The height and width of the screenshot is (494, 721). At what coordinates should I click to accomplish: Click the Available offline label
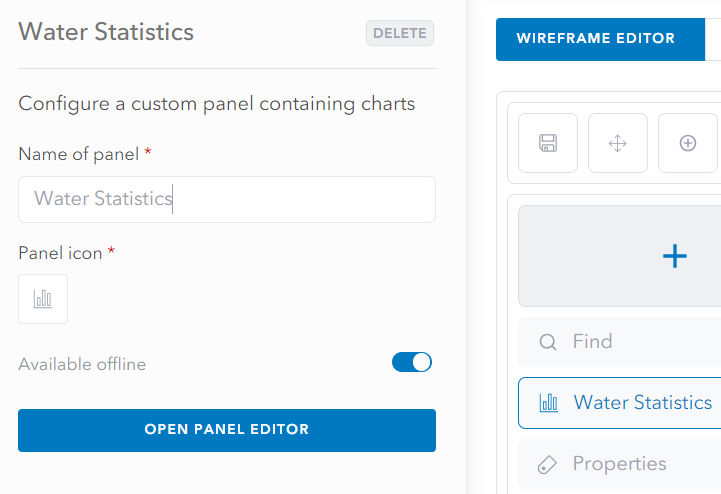tap(82, 364)
